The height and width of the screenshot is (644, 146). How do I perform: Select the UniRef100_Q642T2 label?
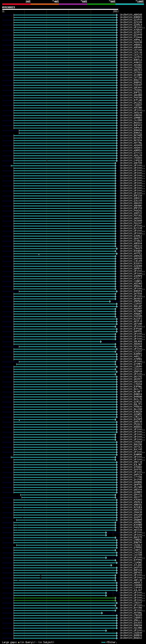pos(131,238)
